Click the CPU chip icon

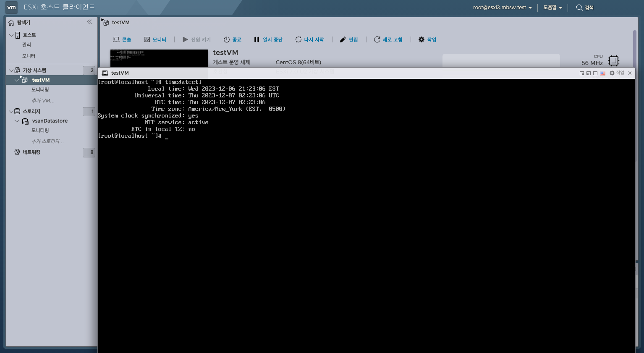[x=613, y=60]
